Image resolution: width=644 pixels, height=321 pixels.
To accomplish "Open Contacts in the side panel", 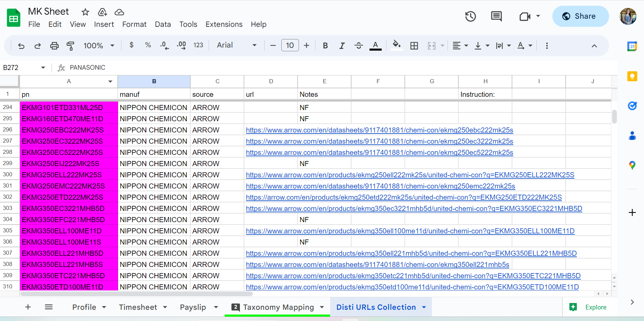I will [632, 136].
